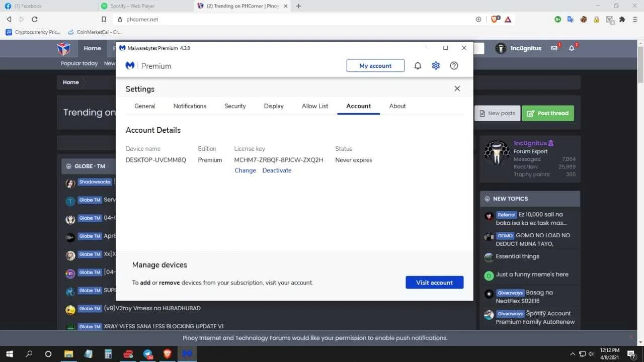Image resolution: width=644 pixels, height=362 pixels.
Task: Open Brave Shields lion icon
Action: [495, 19]
